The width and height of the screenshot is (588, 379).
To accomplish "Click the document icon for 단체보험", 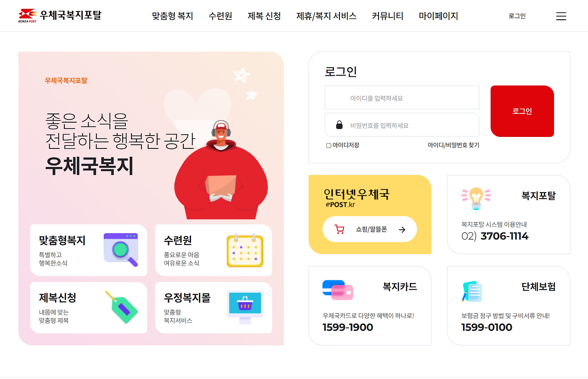I will pos(472,291).
